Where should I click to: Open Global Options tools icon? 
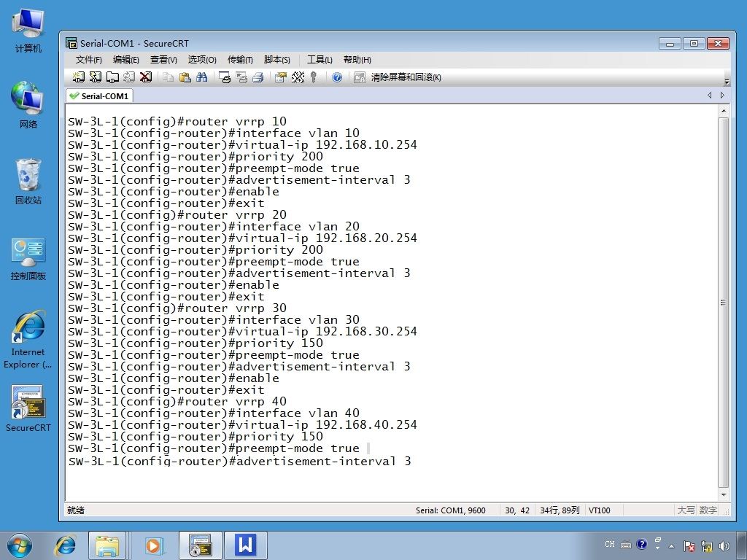(298, 77)
